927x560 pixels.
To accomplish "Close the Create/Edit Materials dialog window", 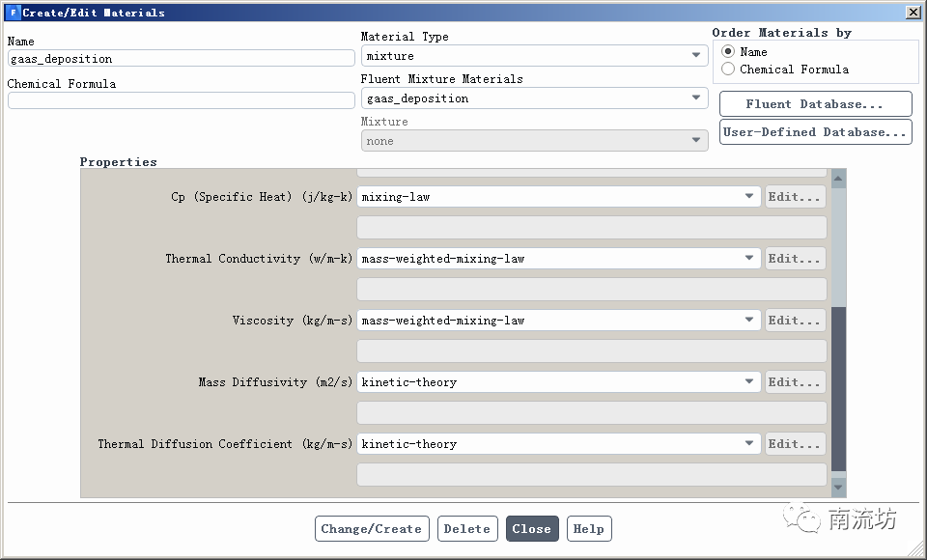I will [x=913, y=13].
